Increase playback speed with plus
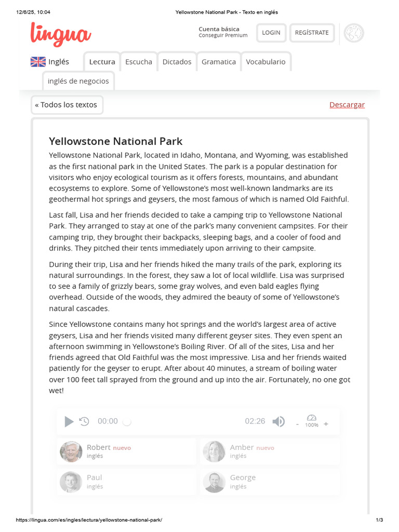Screen dimensions: 399x532 coord(326,424)
